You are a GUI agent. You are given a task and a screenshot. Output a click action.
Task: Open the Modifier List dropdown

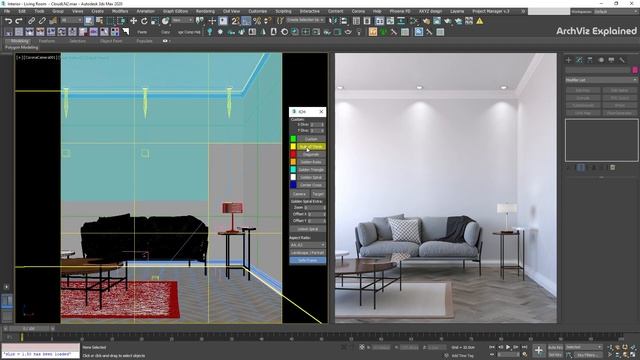click(x=601, y=80)
